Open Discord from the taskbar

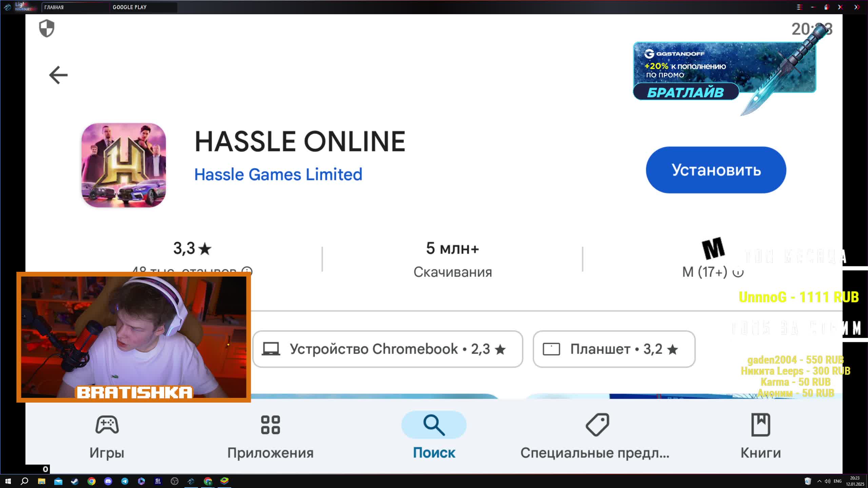tap(108, 481)
